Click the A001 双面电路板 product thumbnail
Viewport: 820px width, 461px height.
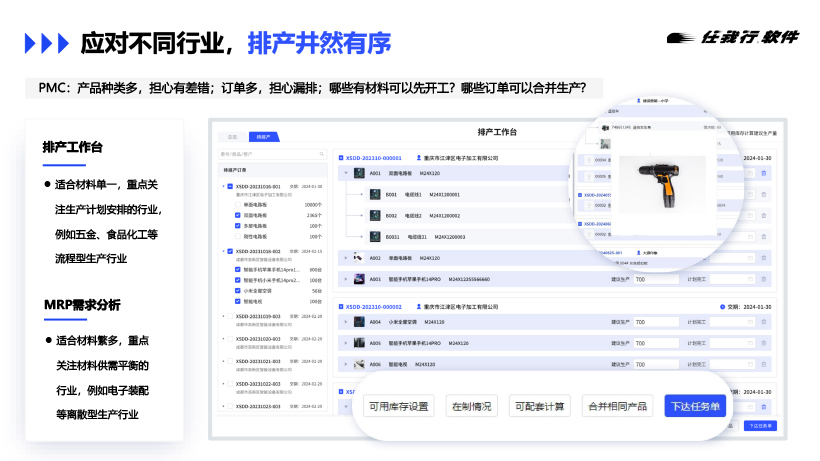359,173
